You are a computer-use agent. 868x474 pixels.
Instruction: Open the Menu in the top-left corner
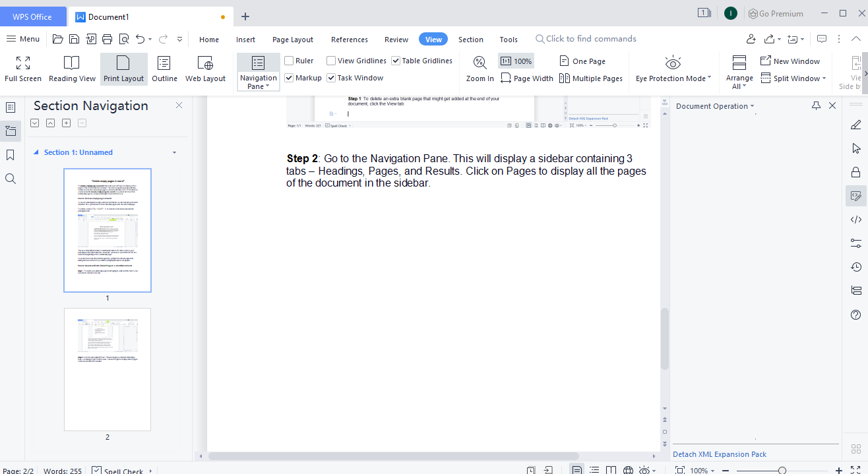pyautogui.click(x=22, y=39)
